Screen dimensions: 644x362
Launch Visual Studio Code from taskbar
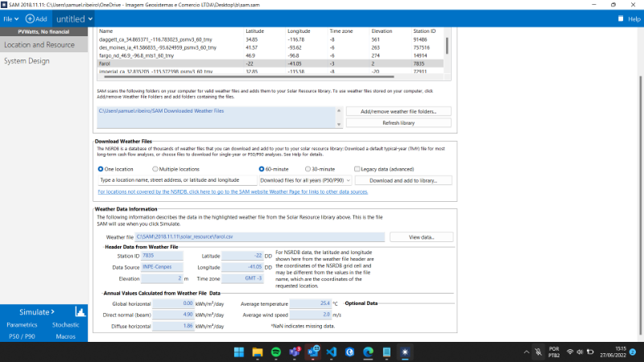click(332, 352)
